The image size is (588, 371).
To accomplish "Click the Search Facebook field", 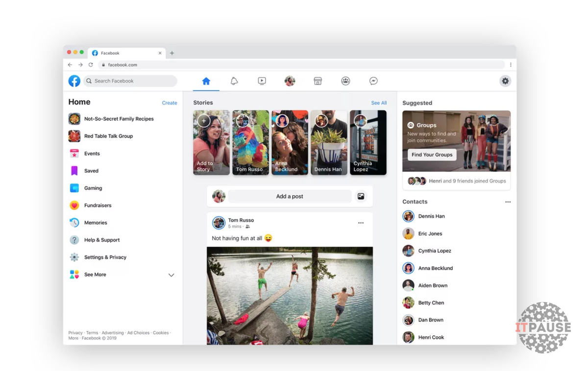I will pos(130,81).
